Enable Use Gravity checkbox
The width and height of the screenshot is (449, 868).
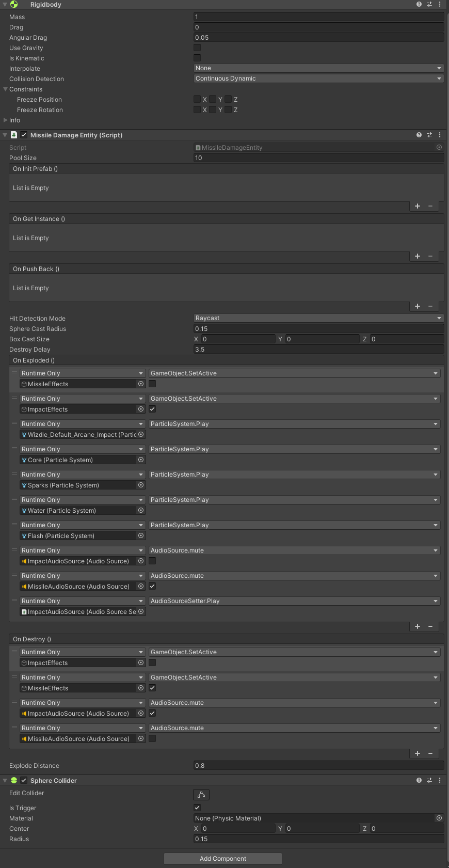coord(197,48)
